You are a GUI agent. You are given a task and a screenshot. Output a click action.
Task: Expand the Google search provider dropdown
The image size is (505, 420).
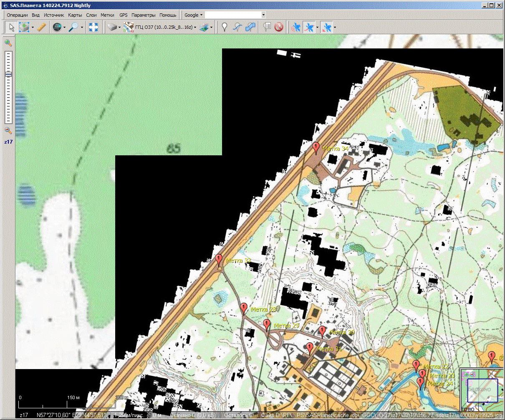(193, 15)
